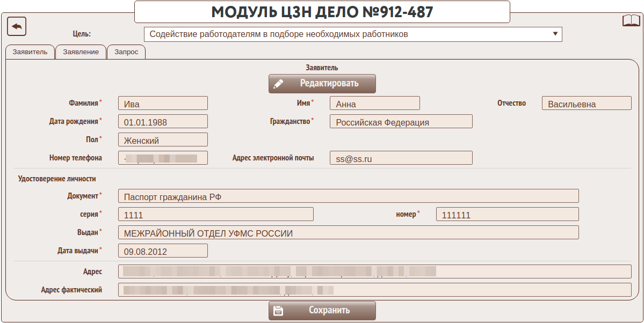
Task: Open the book help icon
Action: (631, 21)
